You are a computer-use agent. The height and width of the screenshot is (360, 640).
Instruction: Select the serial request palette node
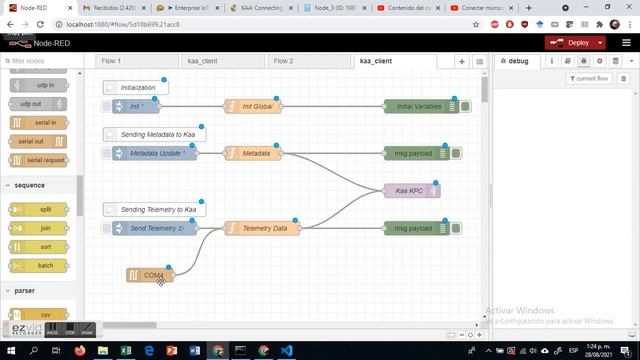[x=38, y=160]
